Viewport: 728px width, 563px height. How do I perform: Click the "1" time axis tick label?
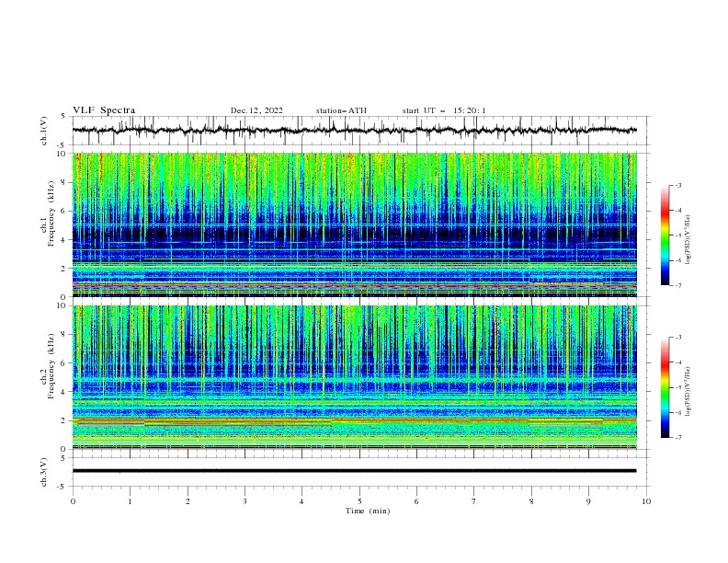click(x=130, y=501)
